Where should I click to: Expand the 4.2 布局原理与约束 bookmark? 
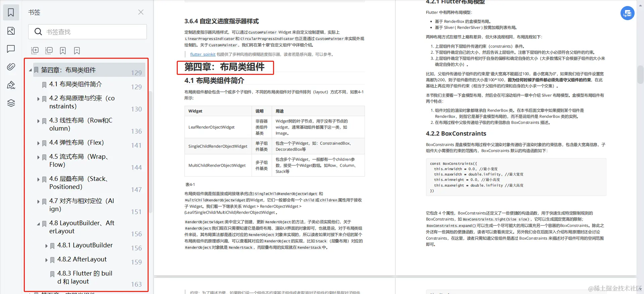(38, 99)
